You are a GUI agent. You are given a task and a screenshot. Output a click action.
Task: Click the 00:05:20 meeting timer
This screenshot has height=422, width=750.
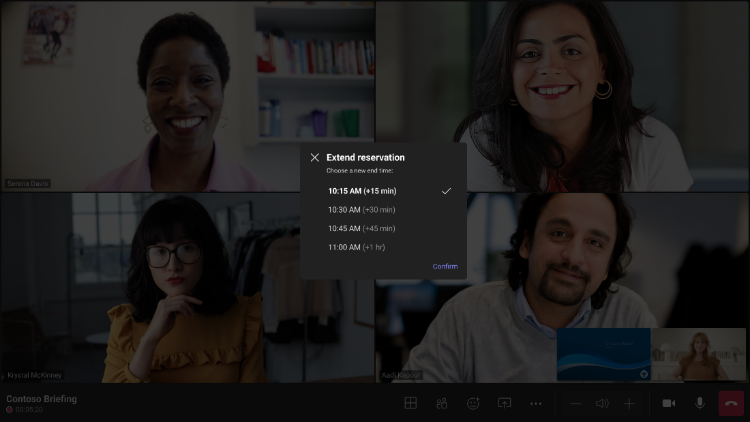[29, 410]
